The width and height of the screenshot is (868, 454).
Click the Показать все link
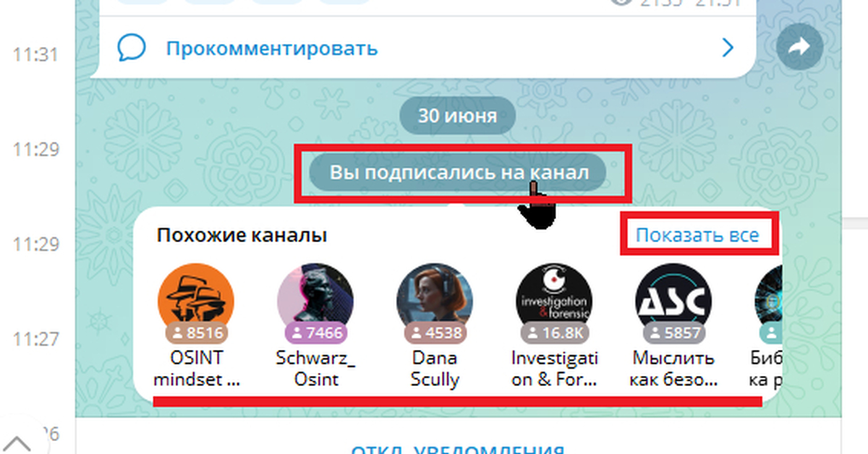tap(697, 235)
